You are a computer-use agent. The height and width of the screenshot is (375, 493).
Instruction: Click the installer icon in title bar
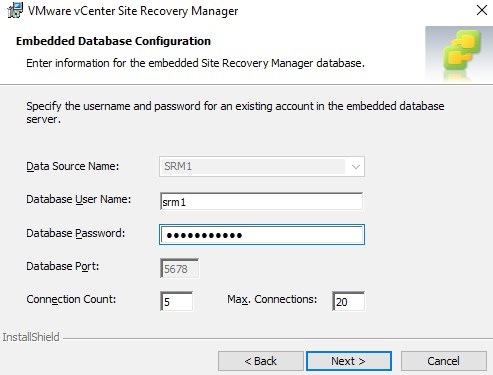tap(15, 10)
